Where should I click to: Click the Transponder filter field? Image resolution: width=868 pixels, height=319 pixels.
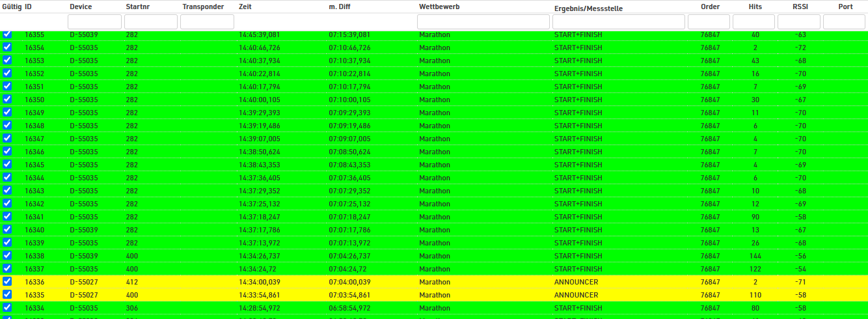207,22
